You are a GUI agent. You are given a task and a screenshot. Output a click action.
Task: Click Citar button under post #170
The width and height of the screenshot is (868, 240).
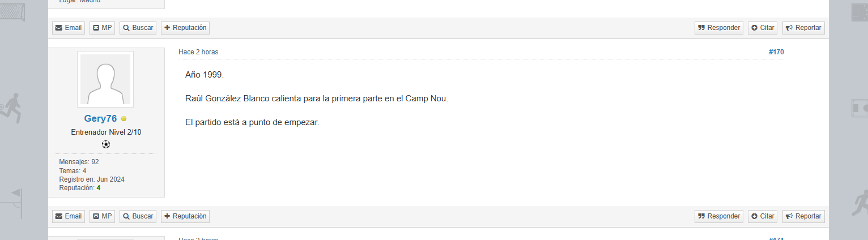click(763, 216)
